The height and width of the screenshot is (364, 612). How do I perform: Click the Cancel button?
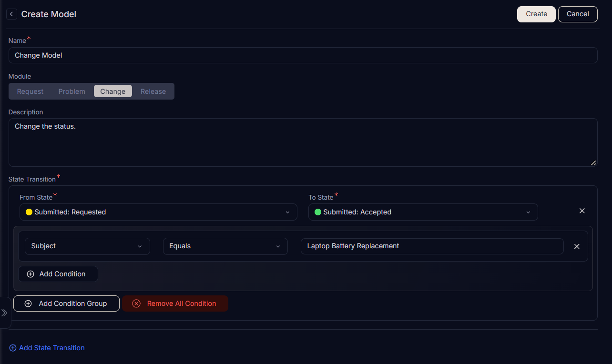coord(578,14)
